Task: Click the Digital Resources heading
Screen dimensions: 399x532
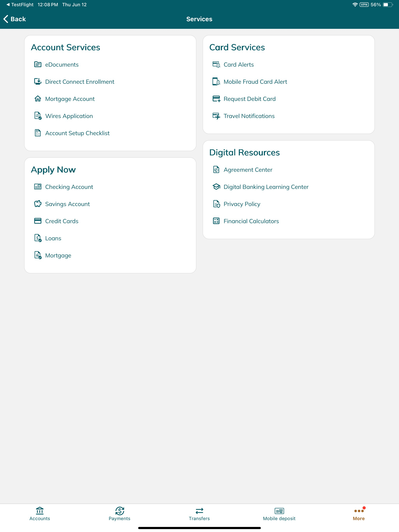Action: point(245,152)
